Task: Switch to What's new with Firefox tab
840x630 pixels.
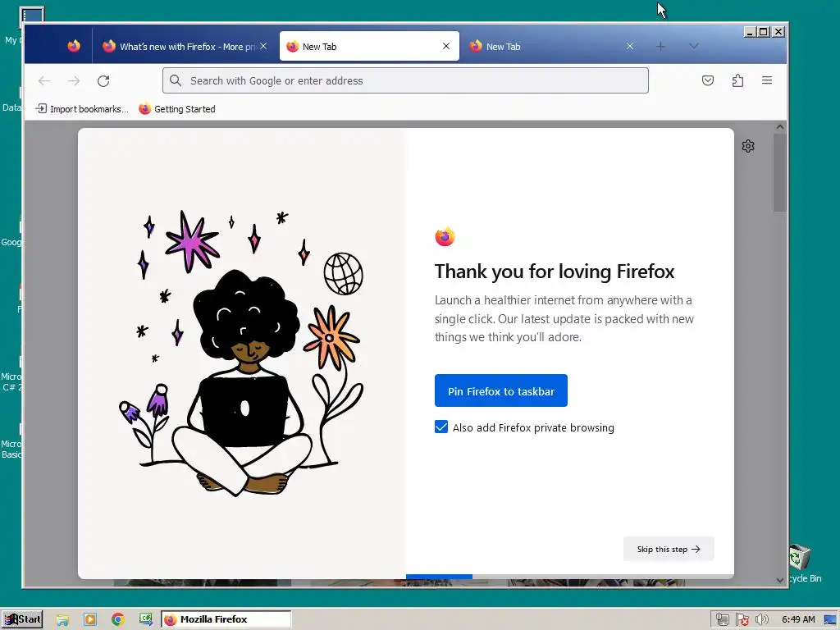Action: [185, 47]
